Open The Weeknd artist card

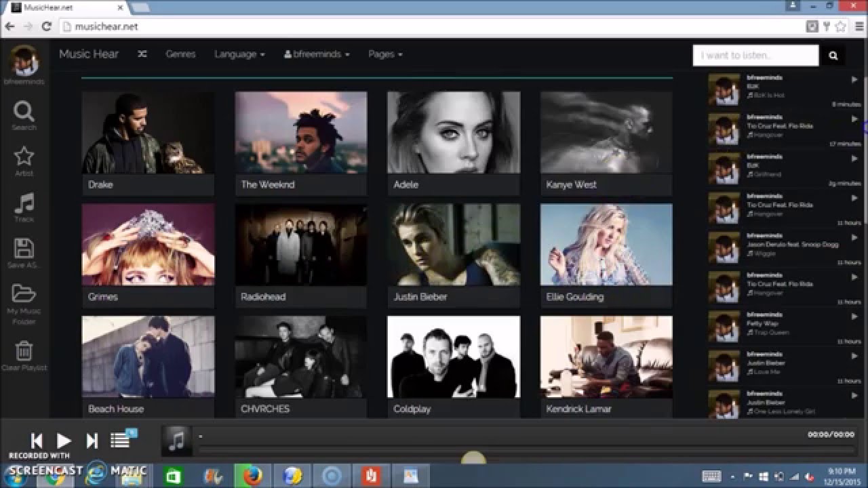click(300, 144)
